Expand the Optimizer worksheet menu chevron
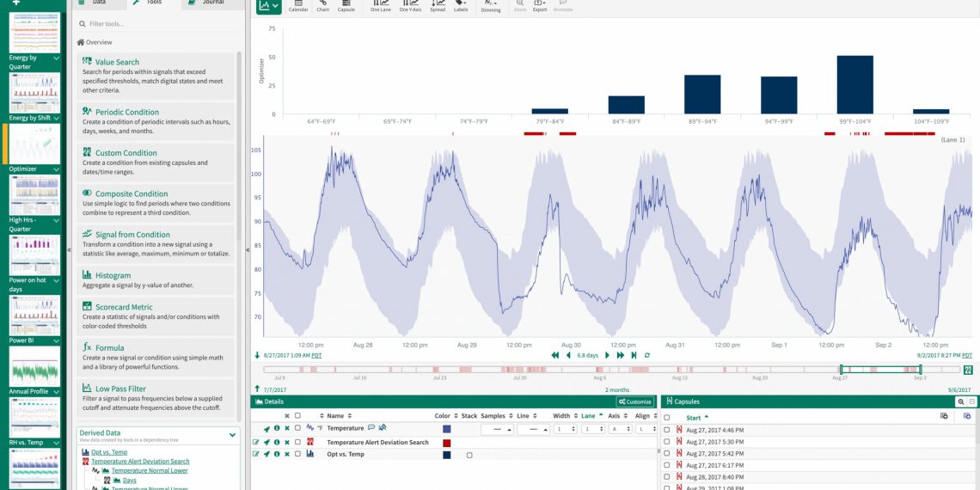Viewport: 980px width, 490px height. 56,169
